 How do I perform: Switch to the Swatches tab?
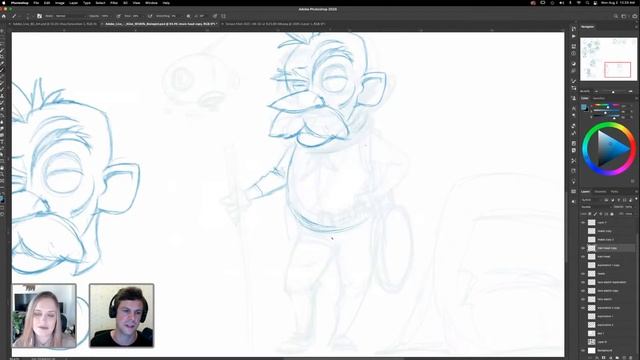(x=599, y=98)
